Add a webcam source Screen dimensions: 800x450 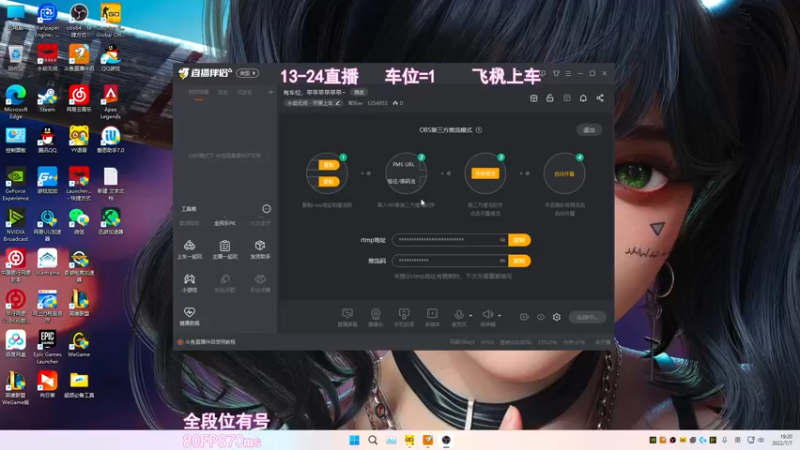pos(376,317)
